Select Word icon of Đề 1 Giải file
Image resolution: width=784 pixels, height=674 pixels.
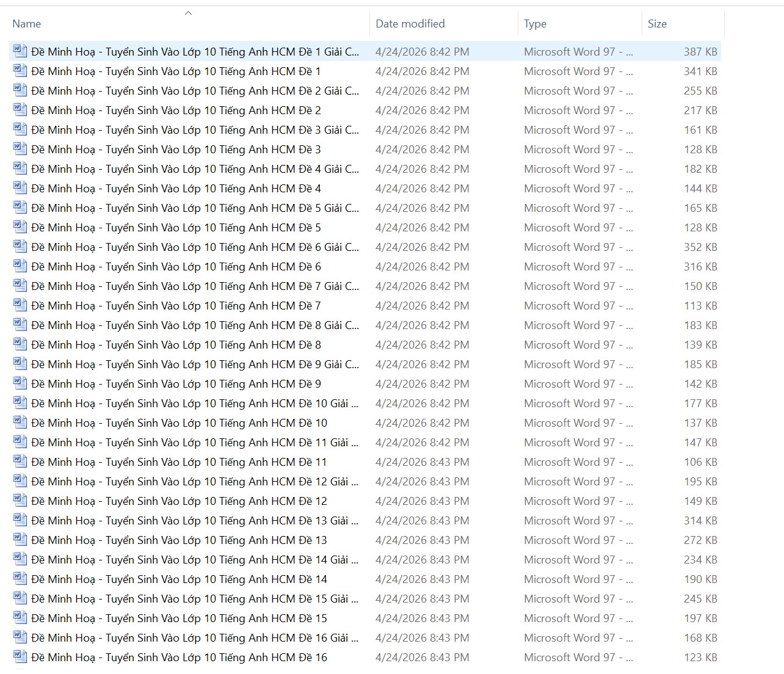[20, 51]
